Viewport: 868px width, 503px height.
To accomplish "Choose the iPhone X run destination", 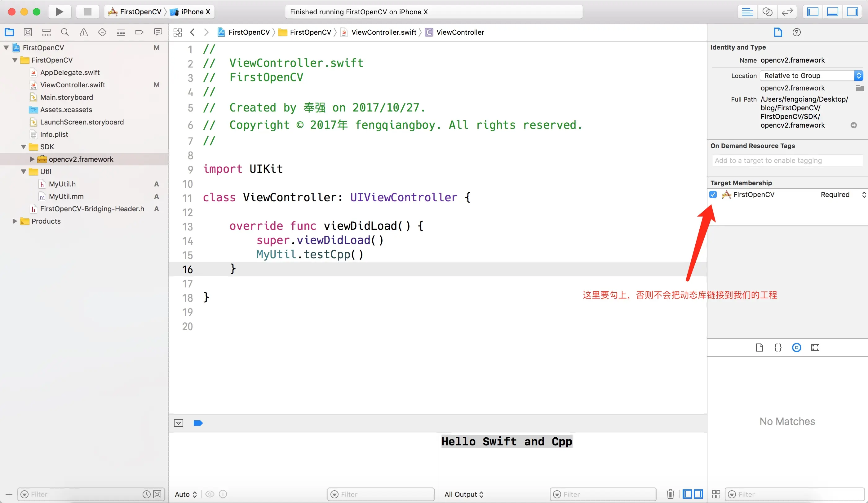I will [190, 12].
